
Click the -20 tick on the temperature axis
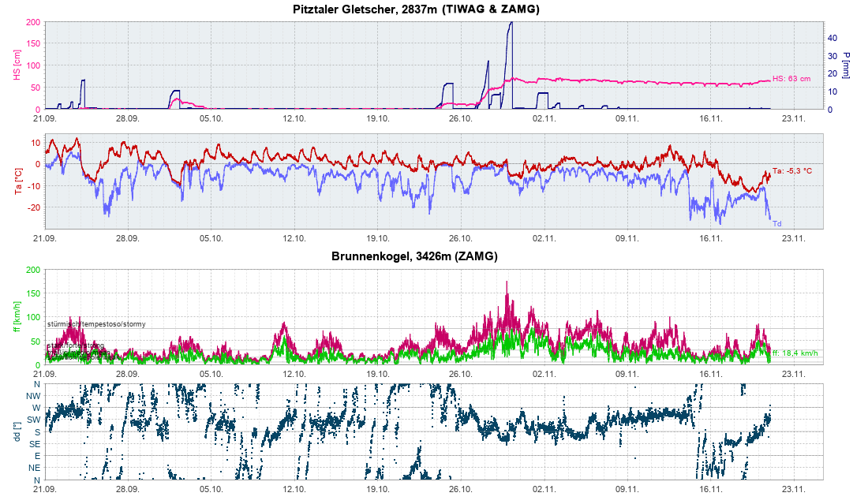[x=32, y=207]
